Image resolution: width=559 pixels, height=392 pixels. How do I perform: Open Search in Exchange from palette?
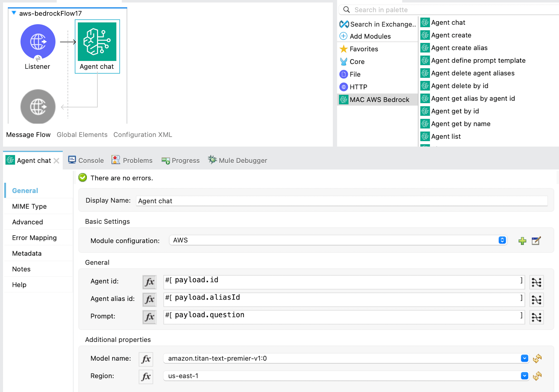coord(378,24)
